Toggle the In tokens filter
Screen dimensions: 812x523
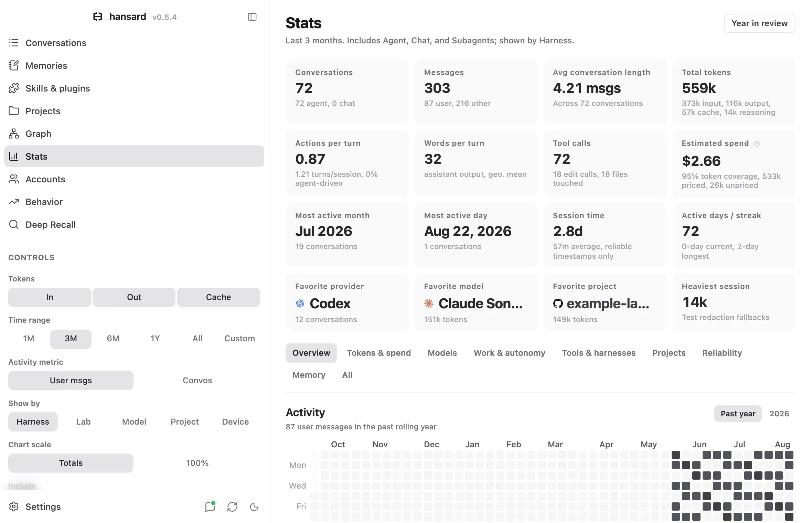coord(50,297)
